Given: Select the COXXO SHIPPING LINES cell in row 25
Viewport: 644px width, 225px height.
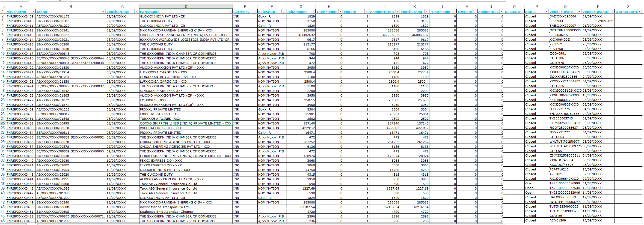Looking at the screenshot, I should click(x=186, y=123).
